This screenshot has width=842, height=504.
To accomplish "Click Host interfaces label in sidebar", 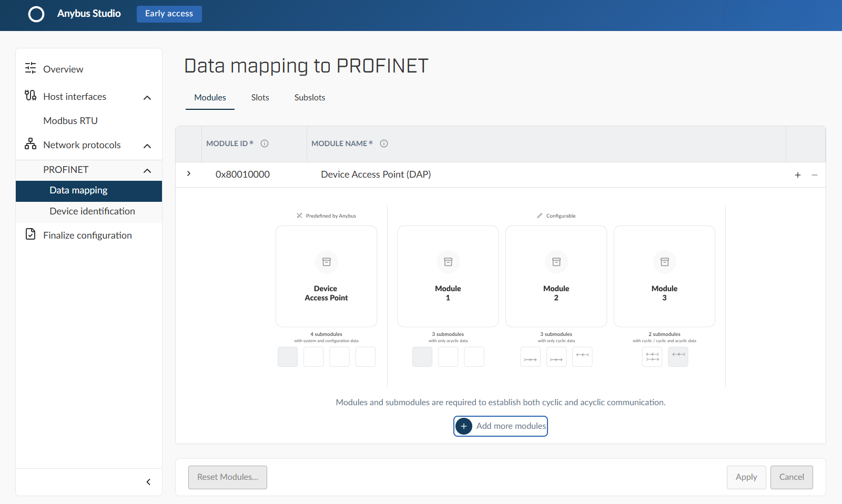I will point(75,97).
